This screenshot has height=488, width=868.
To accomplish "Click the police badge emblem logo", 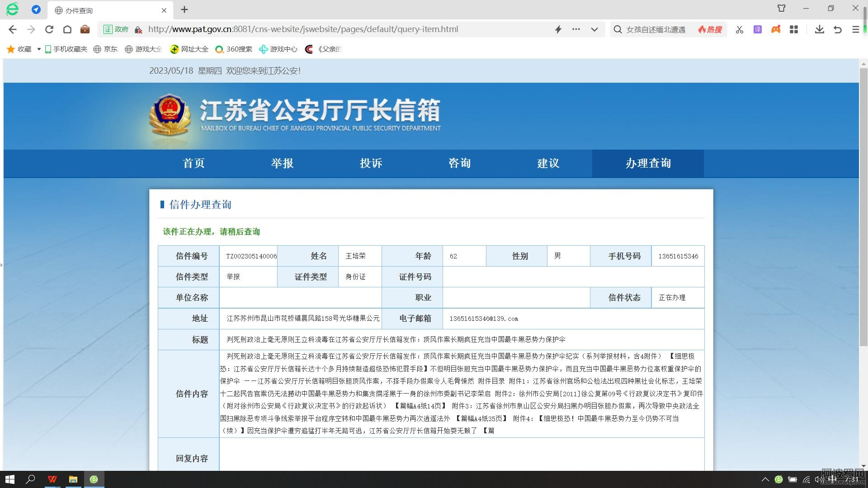I will (x=170, y=114).
